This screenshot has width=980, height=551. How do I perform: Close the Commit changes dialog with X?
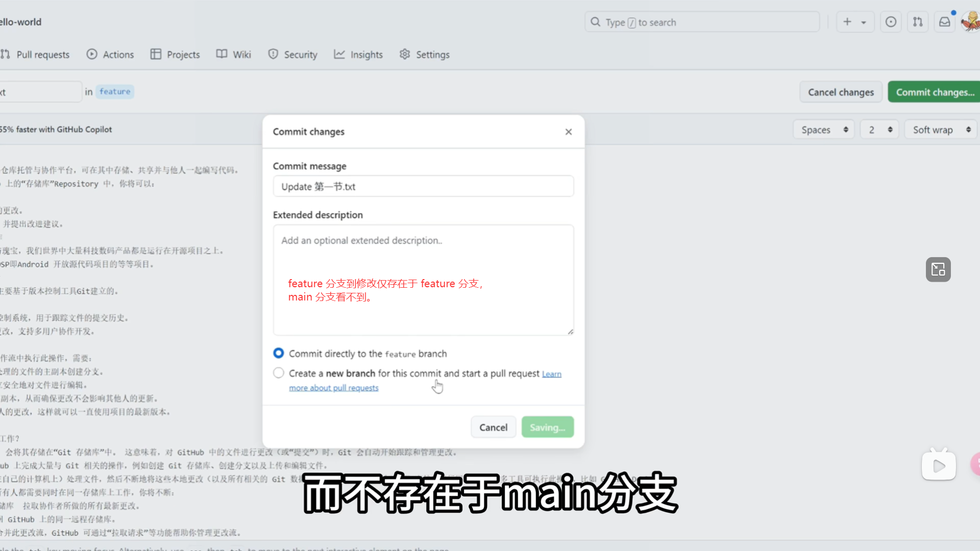(569, 132)
